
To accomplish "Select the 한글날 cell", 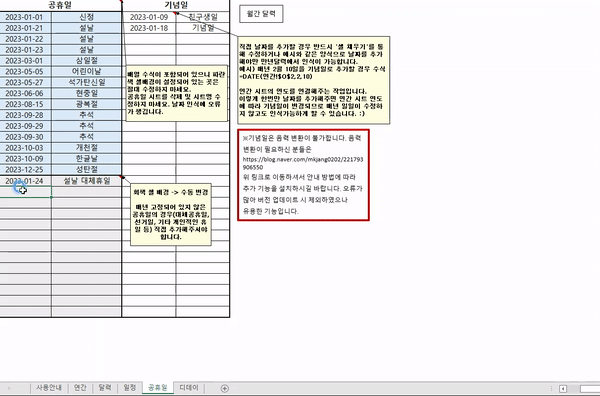I will point(86,159).
